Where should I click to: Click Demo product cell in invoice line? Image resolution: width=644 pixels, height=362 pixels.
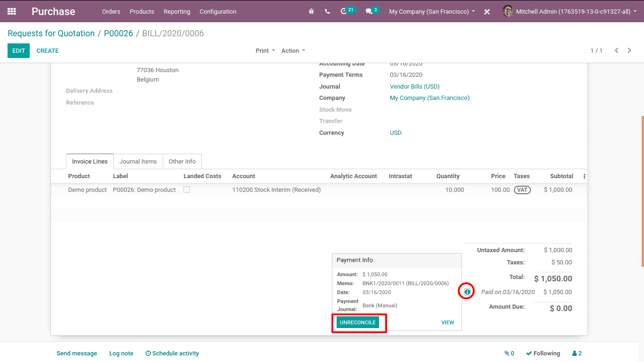point(87,190)
